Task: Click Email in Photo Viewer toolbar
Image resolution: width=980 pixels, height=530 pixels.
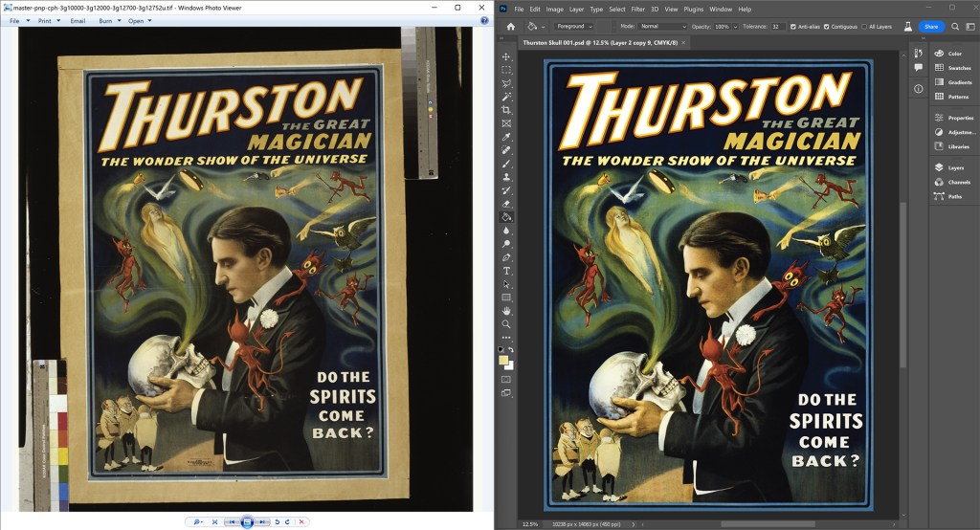Action: [x=78, y=20]
